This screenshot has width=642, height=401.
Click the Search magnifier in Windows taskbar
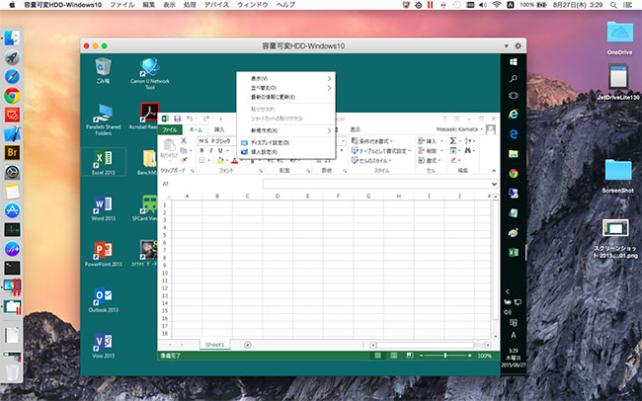(513, 79)
